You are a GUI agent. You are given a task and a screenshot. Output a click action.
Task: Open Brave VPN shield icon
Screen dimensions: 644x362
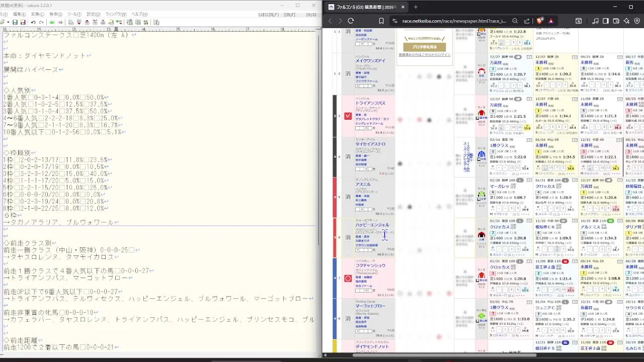pos(636,21)
